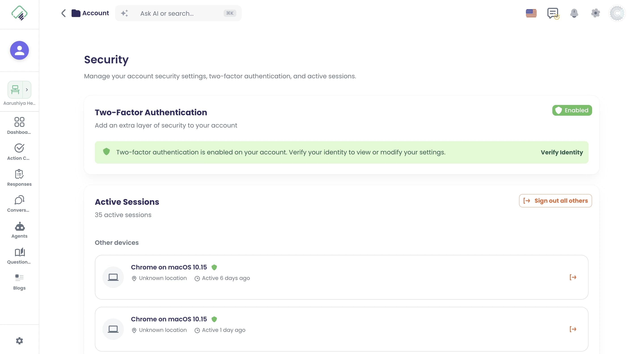Focus the Ask AI or search field
This screenshot has width=644, height=354.
click(178, 13)
